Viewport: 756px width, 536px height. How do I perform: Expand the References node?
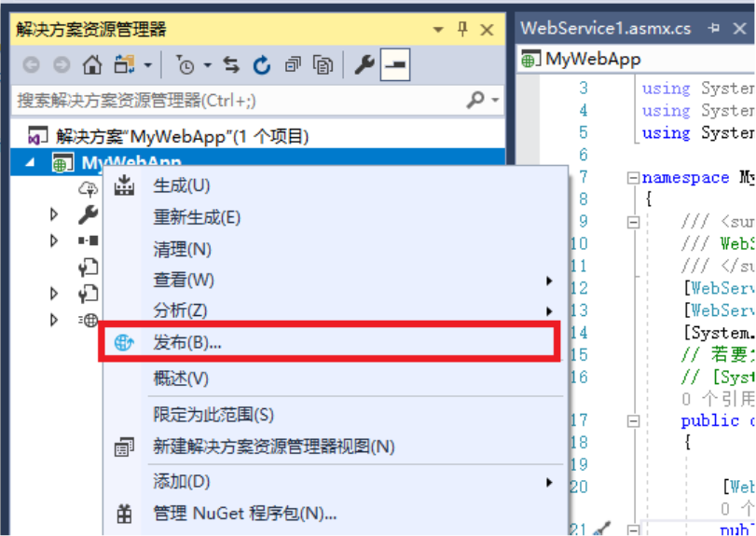(x=54, y=241)
